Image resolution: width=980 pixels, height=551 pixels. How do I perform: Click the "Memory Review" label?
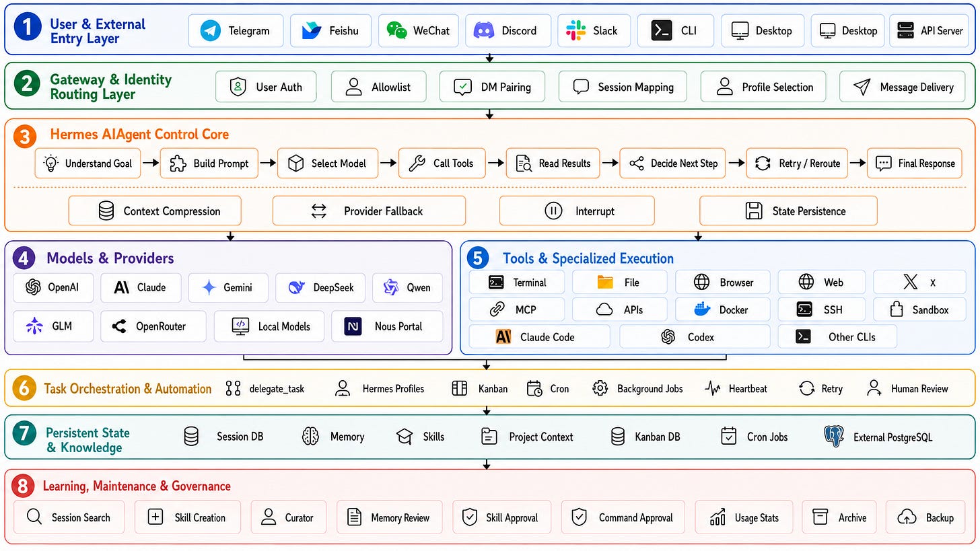pos(400,518)
